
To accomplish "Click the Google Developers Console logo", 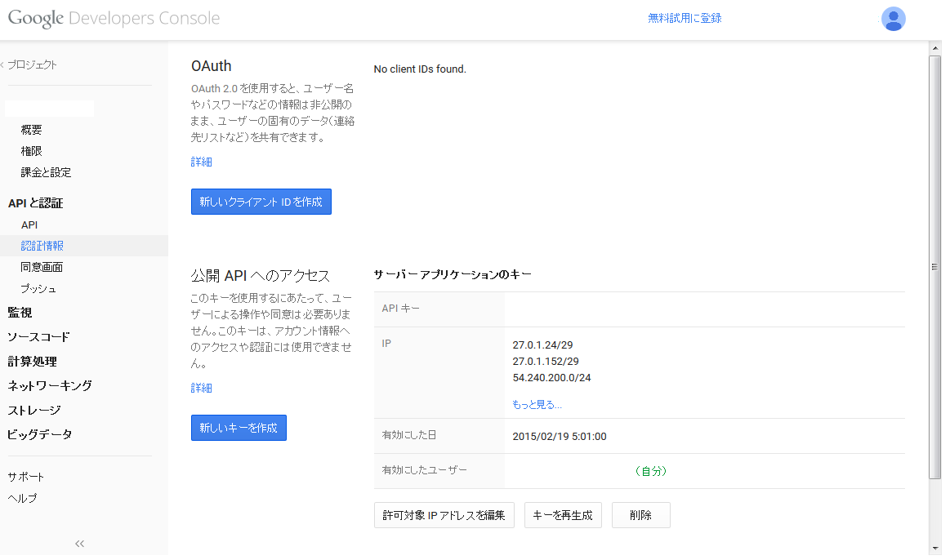I will (x=114, y=18).
